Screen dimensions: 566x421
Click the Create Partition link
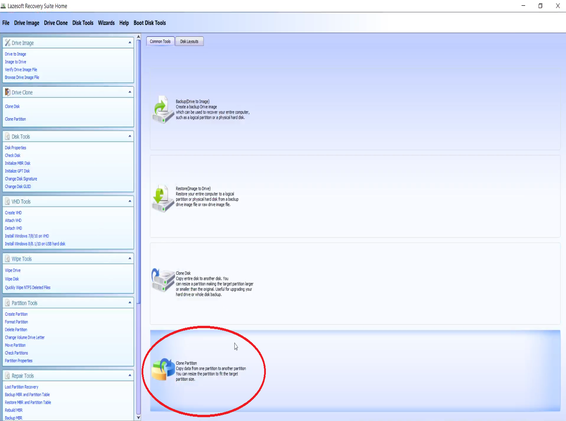tap(16, 314)
